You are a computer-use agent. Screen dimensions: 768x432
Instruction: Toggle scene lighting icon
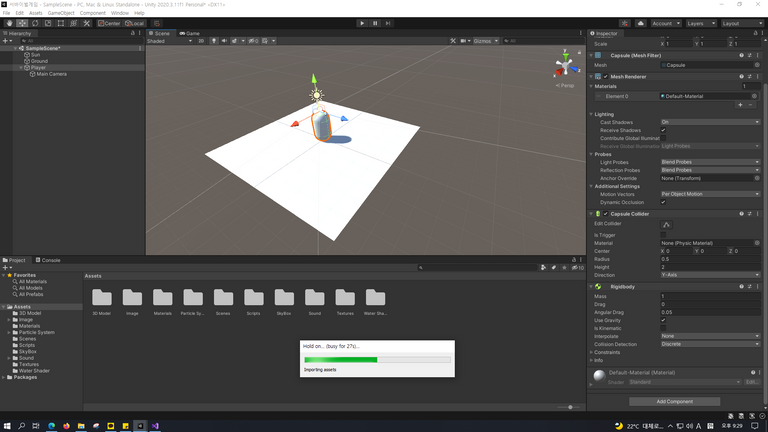click(x=214, y=41)
